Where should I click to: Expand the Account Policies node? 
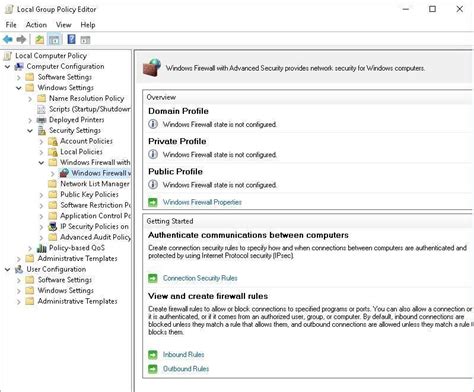coord(41,142)
